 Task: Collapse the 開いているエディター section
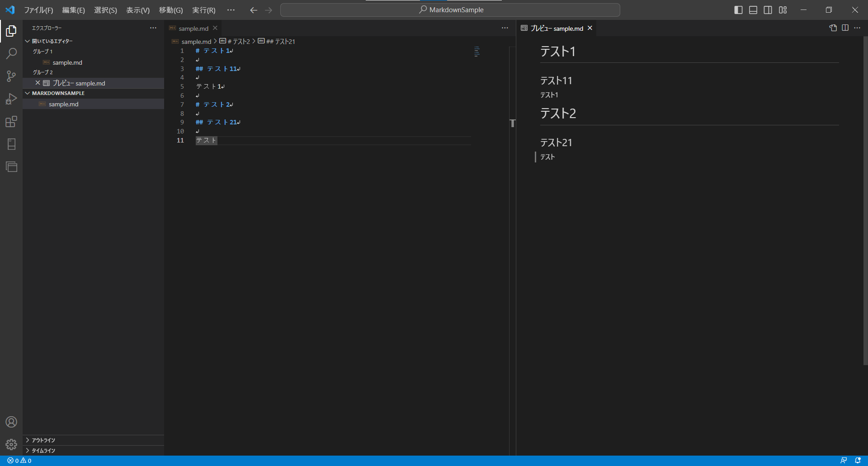93,41
